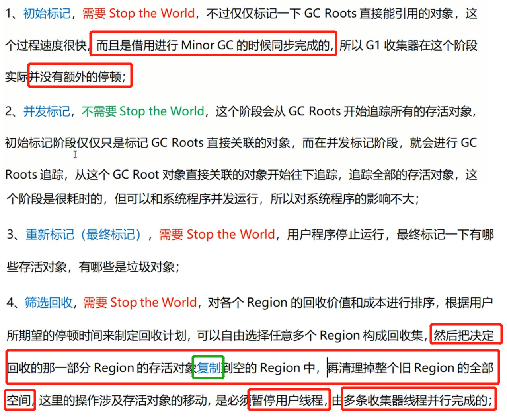The image size is (507, 420).
Task: Click the phrase 对各个 Region 的回收价值和成本进行排序
Action: pos(321,303)
